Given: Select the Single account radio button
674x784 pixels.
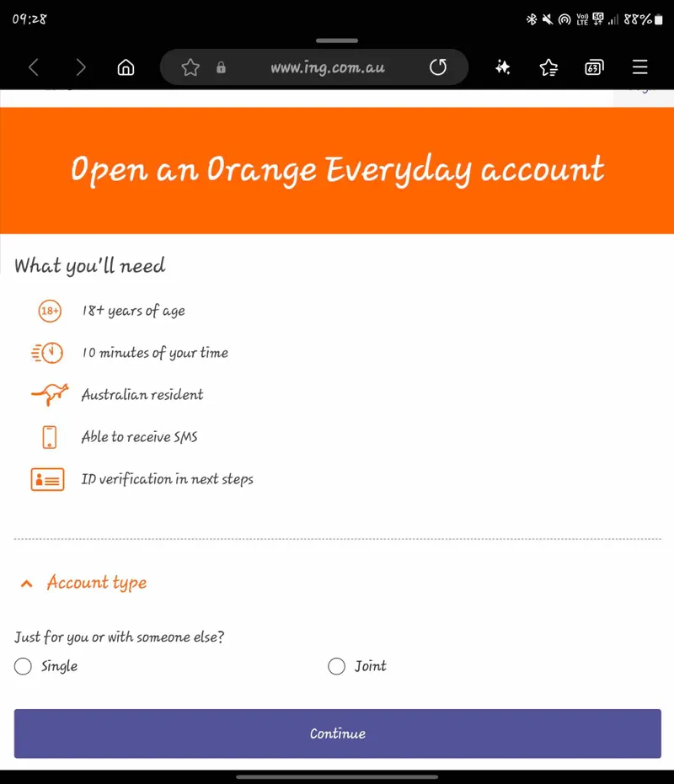Looking at the screenshot, I should click(x=23, y=666).
